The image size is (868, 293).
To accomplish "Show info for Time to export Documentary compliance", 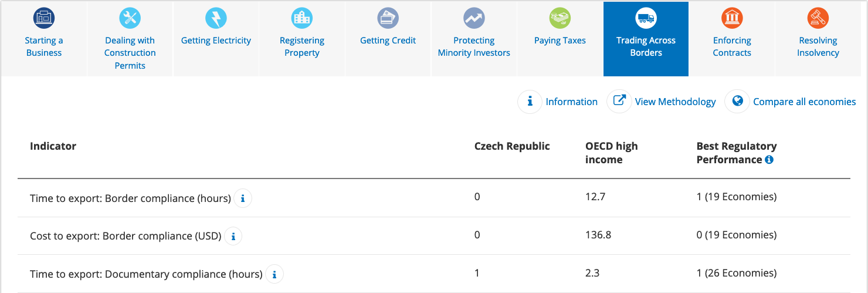I will click(x=274, y=274).
